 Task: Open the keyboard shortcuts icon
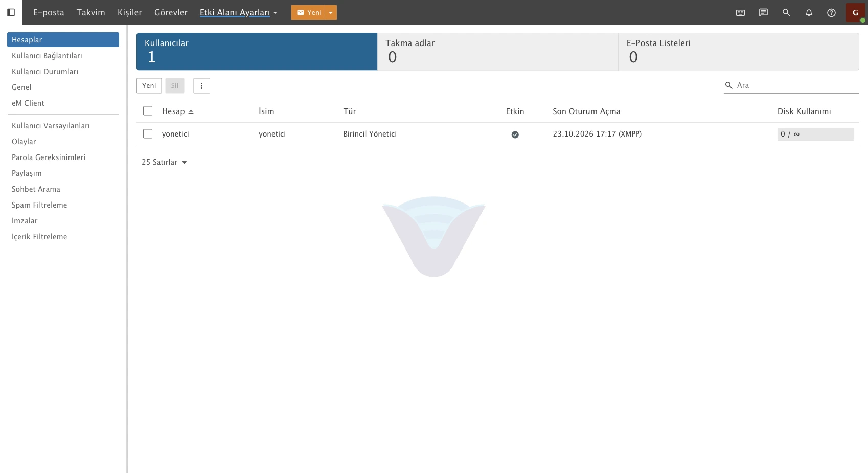click(x=740, y=13)
